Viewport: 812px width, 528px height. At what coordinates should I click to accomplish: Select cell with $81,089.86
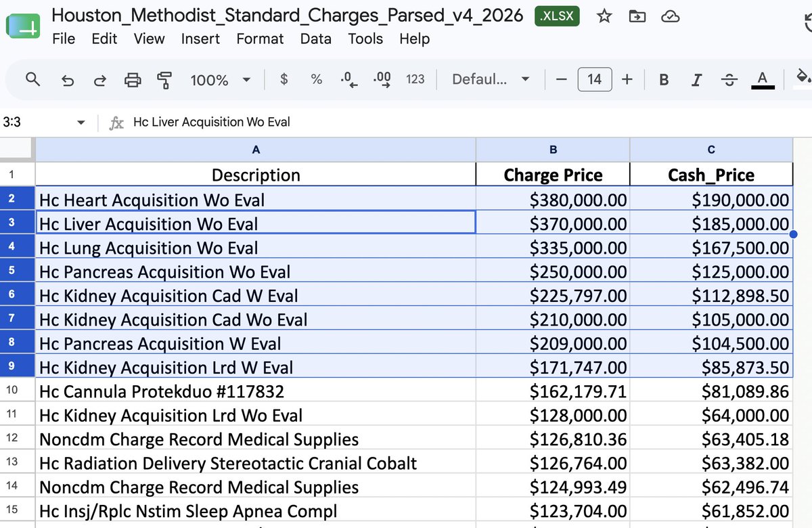[x=711, y=391]
